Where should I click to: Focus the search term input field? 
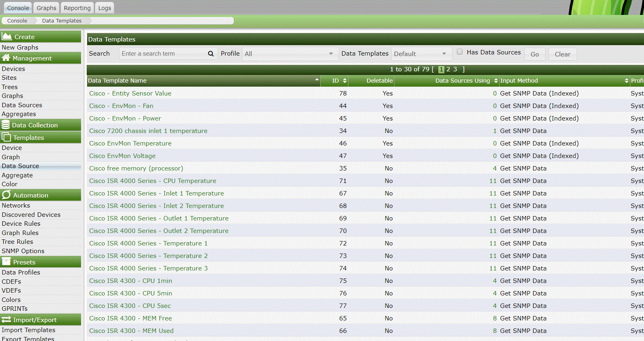click(163, 54)
